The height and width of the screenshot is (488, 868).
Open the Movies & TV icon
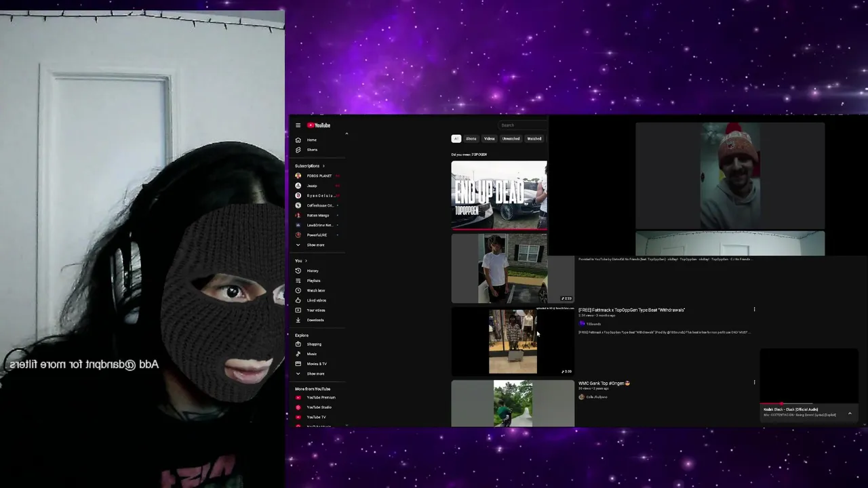point(298,364)
